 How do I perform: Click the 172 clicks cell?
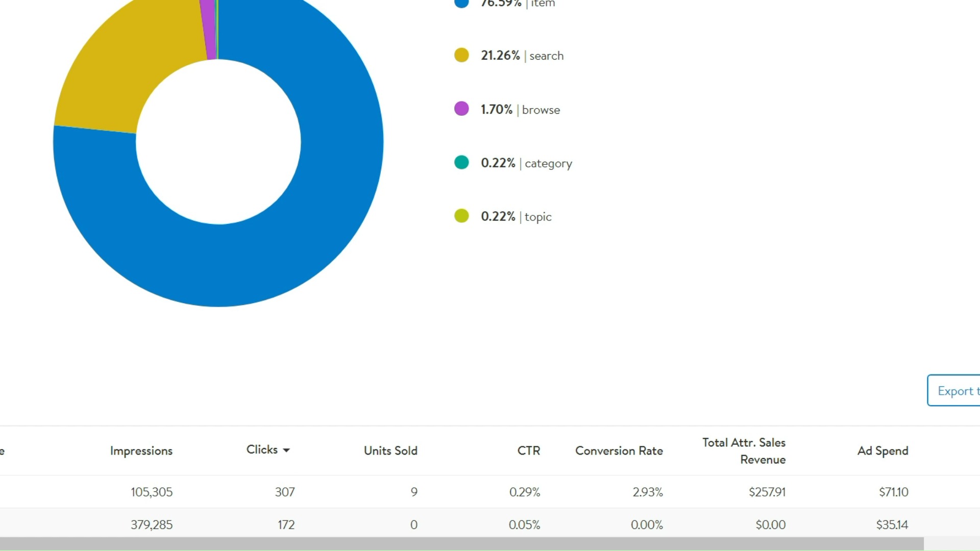pyautogui.click(x=286, y=524)
